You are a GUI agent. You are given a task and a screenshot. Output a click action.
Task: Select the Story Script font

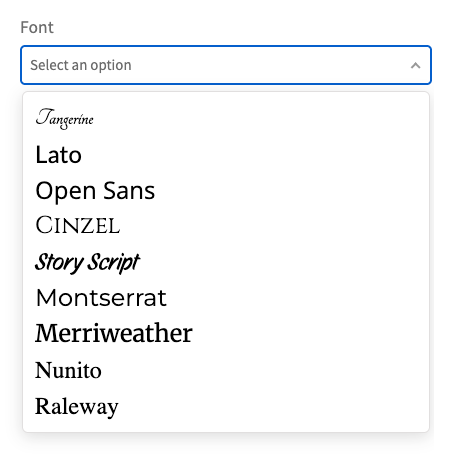pyautogui.click(x=226, y=262)
